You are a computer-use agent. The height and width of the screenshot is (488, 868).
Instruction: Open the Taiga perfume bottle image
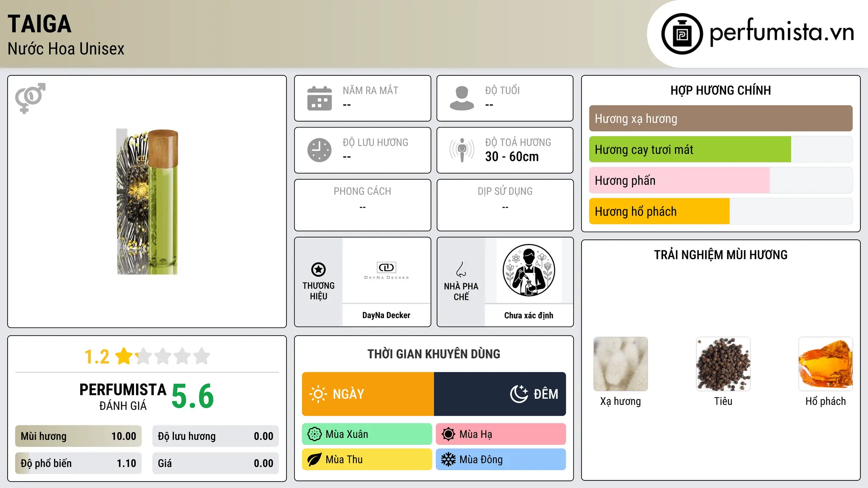tap(147, 202)
